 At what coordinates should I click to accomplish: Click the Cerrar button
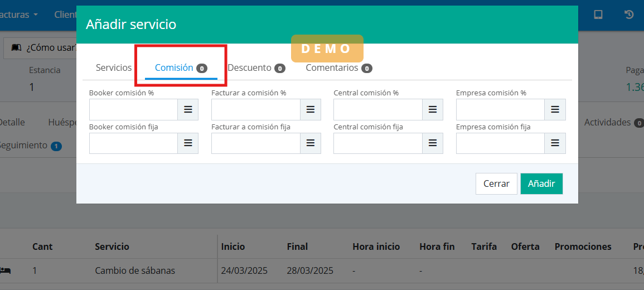496,183
